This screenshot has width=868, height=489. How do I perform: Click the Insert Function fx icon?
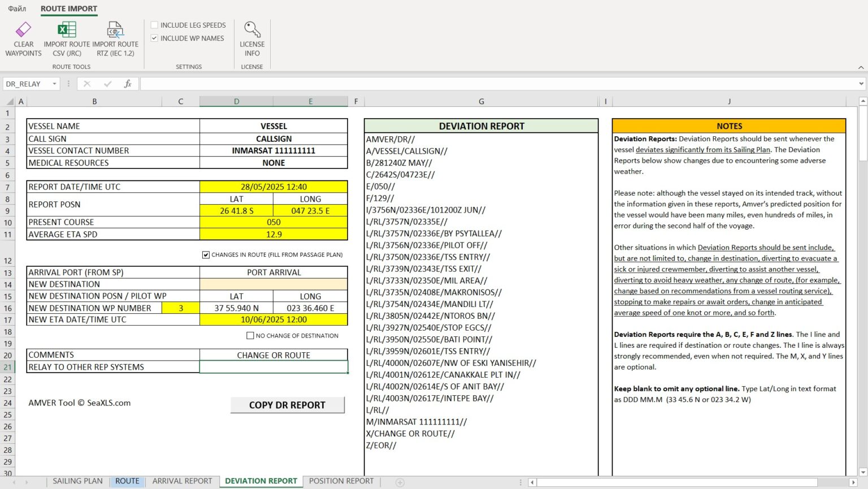(x=128, y=83)
